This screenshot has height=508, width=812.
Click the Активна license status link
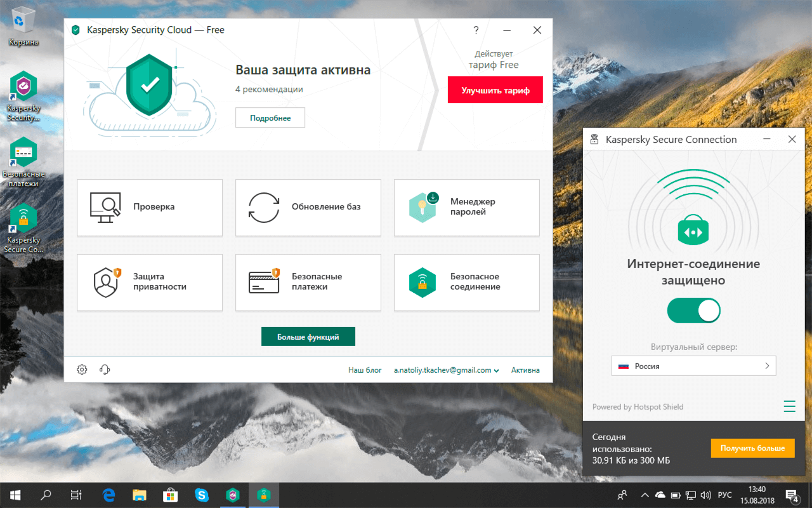(x=525, y=370)
